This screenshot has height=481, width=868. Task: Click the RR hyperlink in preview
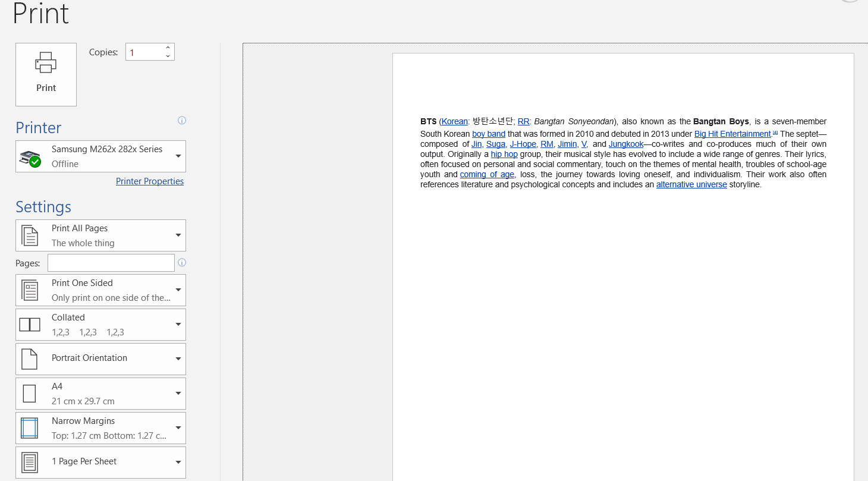524,121
